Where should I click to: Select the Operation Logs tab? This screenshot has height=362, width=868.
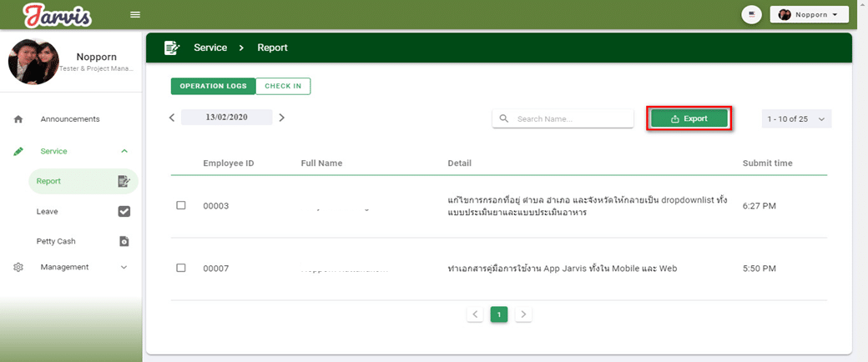click(213, 86)
